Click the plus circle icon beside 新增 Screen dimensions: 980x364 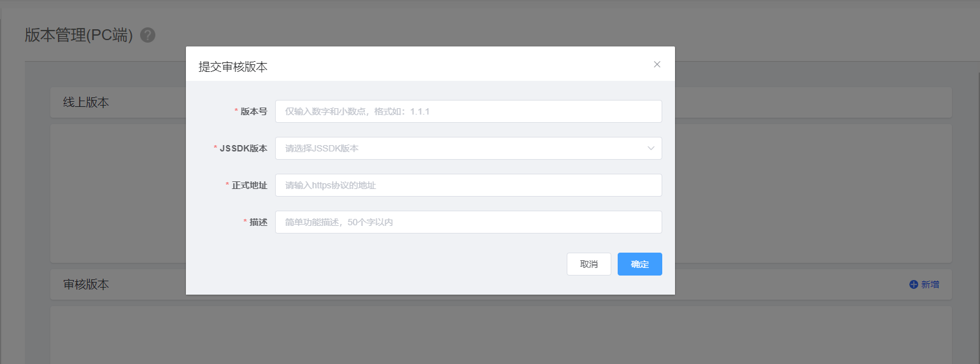click(913, 284)
